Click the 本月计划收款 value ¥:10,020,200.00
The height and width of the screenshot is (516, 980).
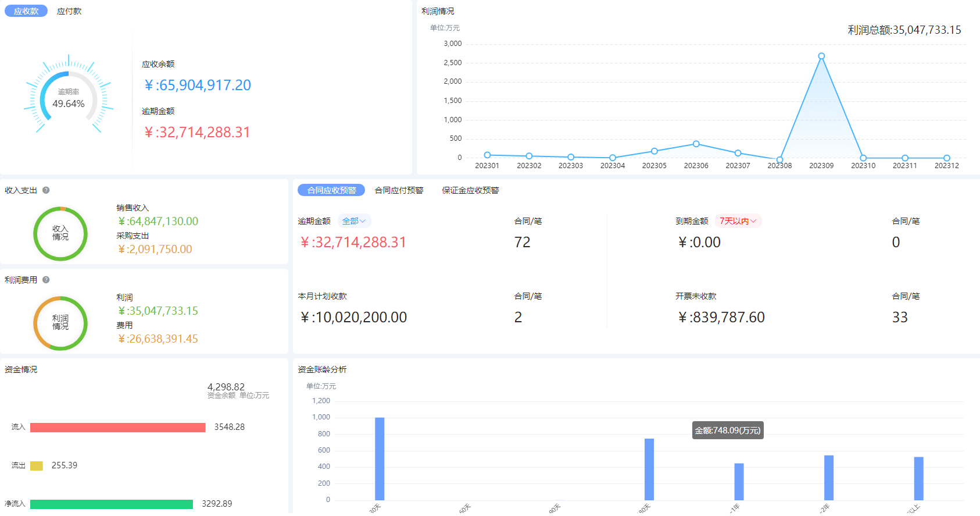353,318
